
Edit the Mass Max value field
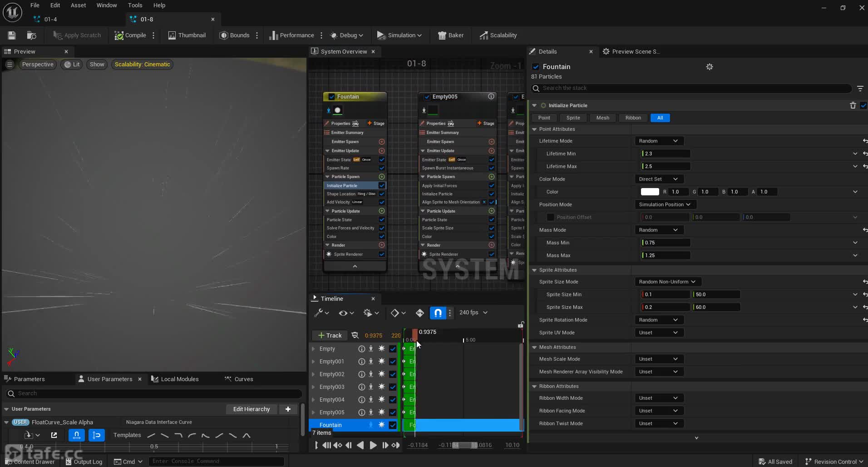tap(666, 255)
